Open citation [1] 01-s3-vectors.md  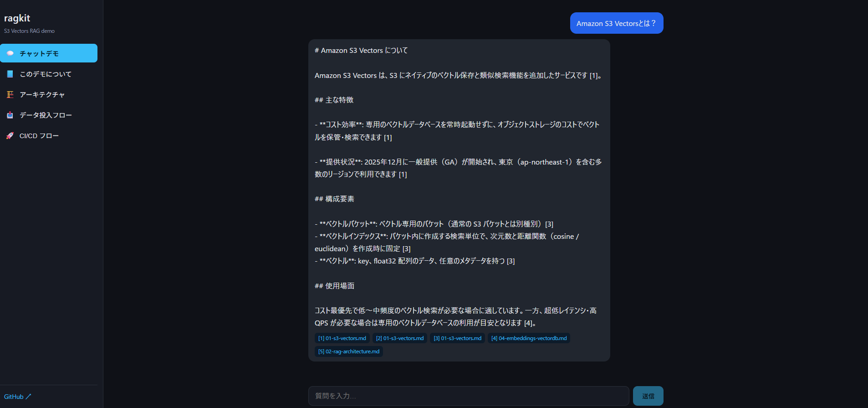click(x=342, y=338)
